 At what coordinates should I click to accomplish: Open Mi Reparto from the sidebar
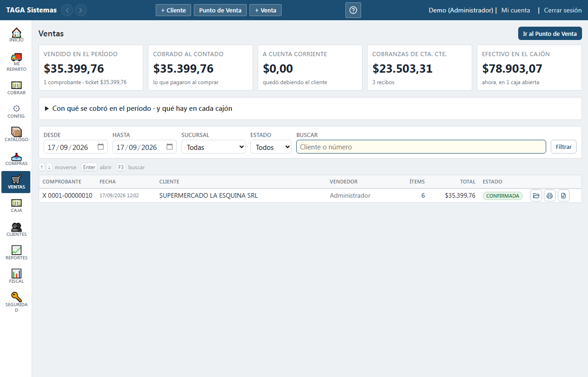(x=16, y=63)
